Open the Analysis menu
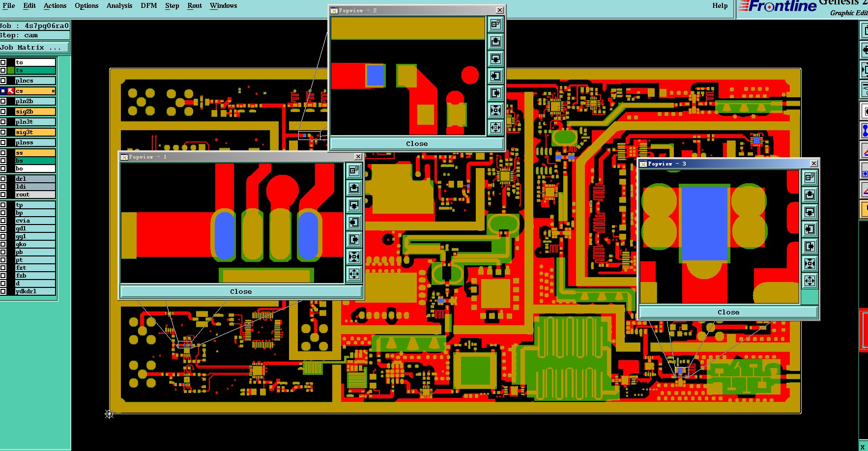 pos(119,5)
